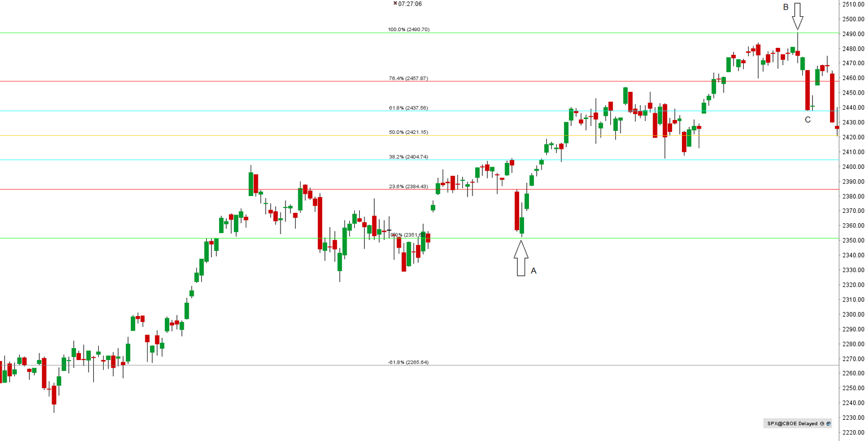Click the 2280.00 price axis label
Image resolution: width=868 pixels, height=441 pixels.
[853, 344]
